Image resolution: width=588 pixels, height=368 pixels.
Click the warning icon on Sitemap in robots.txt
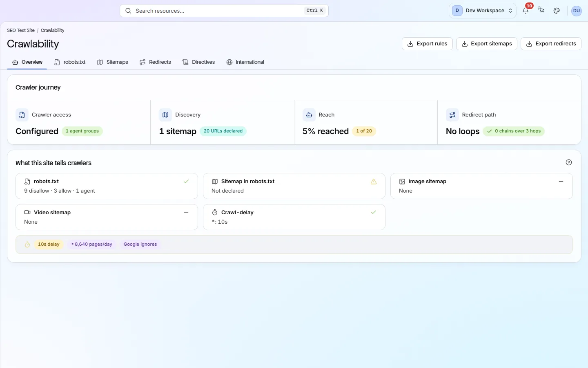point(374,182)
